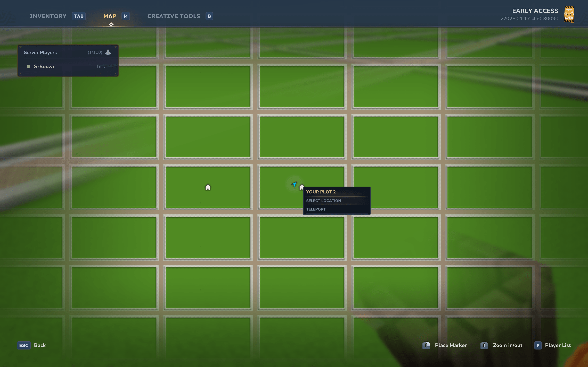Toggle Player List with the P key badge
Viewport: 588px width, 367px height.
(x=538, y=345)
